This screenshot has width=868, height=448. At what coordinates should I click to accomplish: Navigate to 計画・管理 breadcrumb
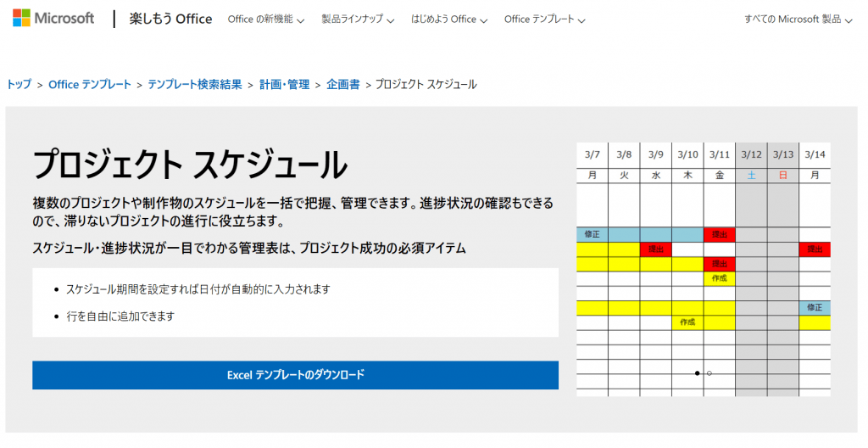pos(284,84)
